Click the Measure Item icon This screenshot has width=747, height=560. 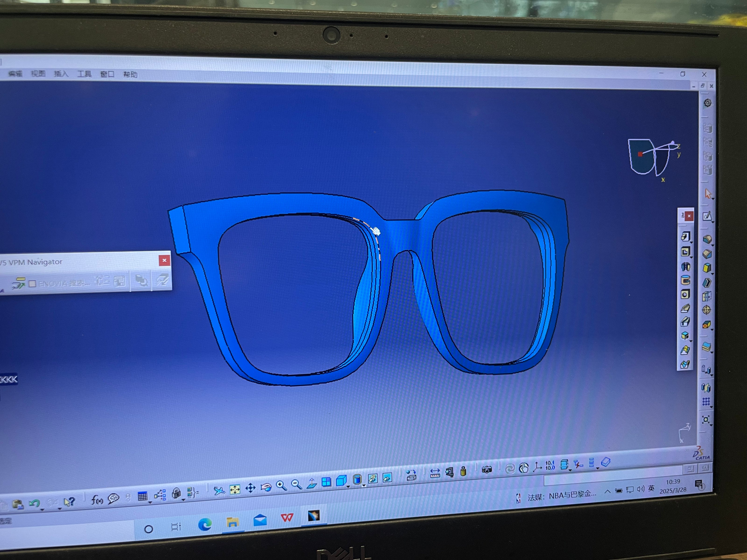coord(449,472)
